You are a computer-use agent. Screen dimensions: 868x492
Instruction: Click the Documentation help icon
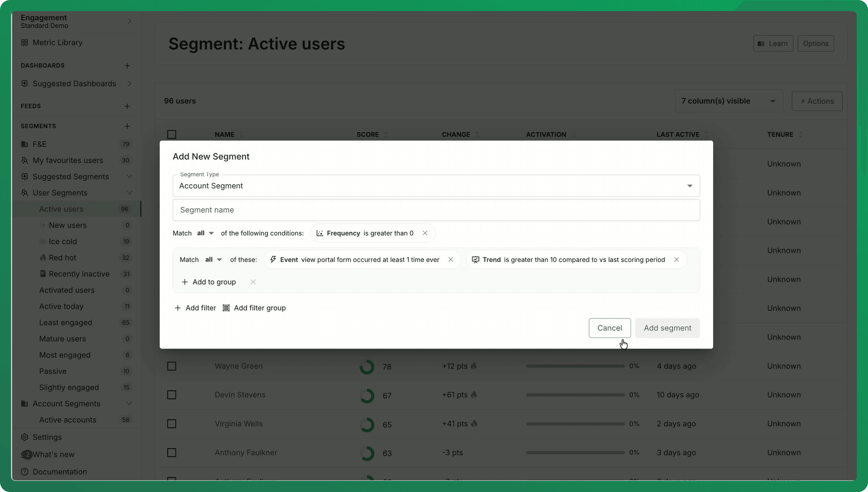coord(25,472)
